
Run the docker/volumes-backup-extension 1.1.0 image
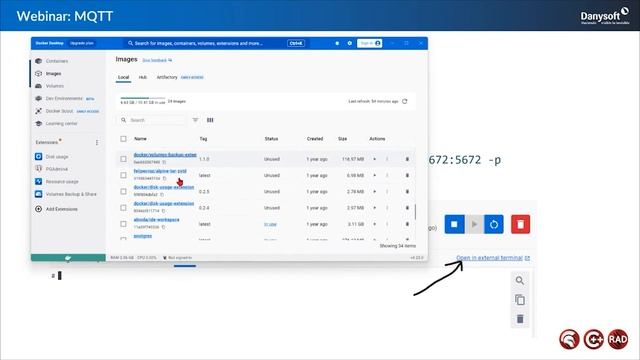click(374, 159)
